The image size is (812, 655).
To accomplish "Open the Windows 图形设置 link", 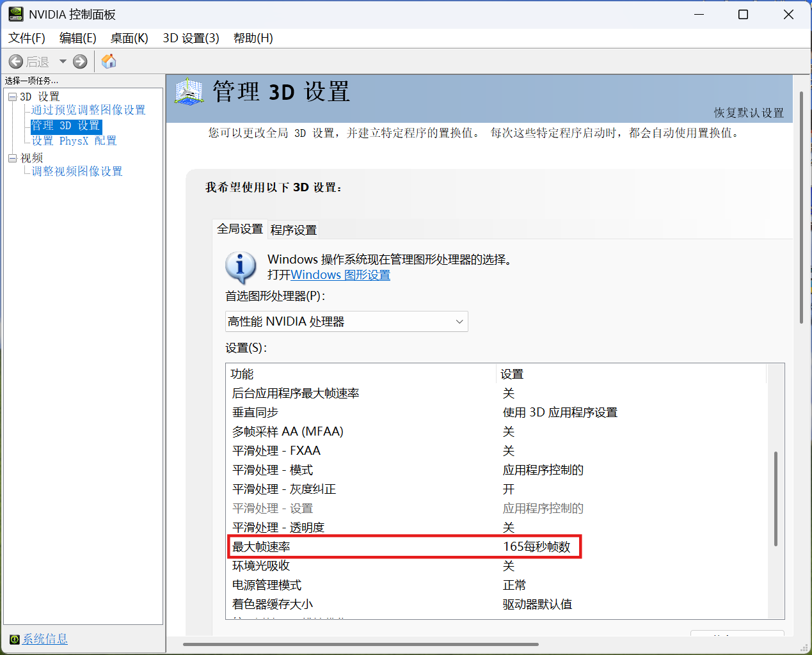I will 340,275.
